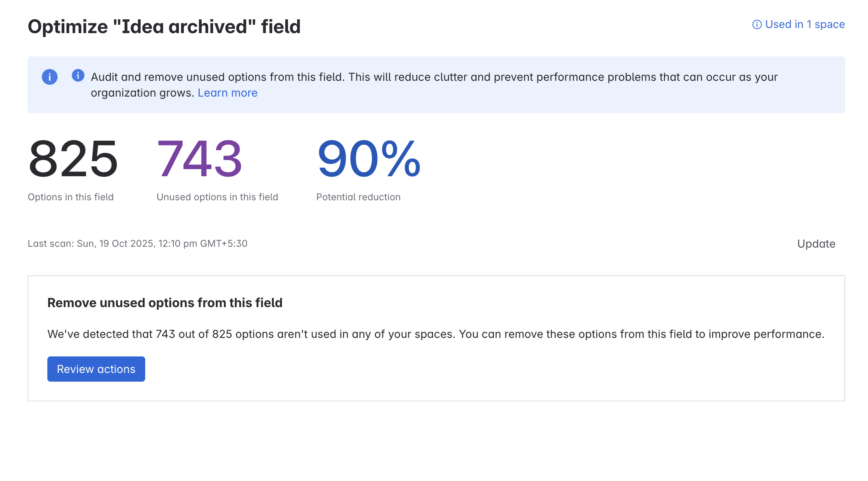Click the "Potential reduction" label
The image size is (868, 481).
358,197
